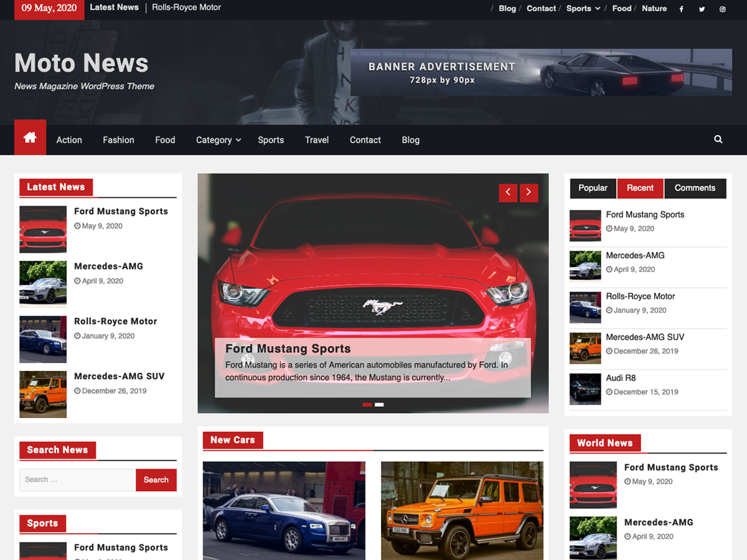Switch to the Popular tab
747x560 pixels.
593,188
